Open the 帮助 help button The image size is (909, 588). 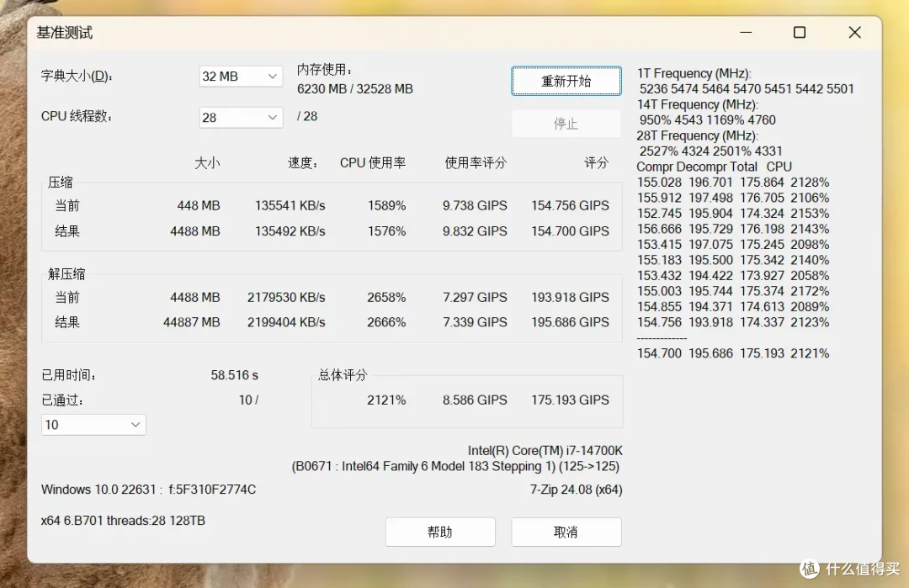pos(440,532)
